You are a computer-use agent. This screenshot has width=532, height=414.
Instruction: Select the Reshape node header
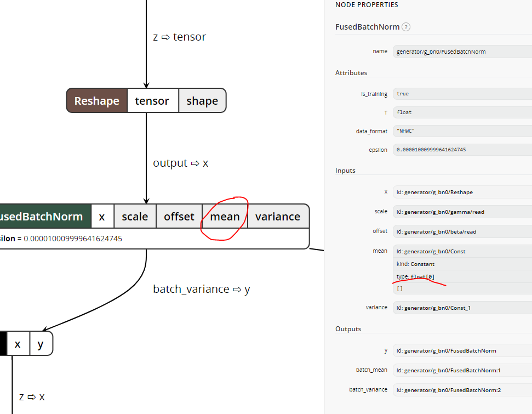(x=96, y=100)
